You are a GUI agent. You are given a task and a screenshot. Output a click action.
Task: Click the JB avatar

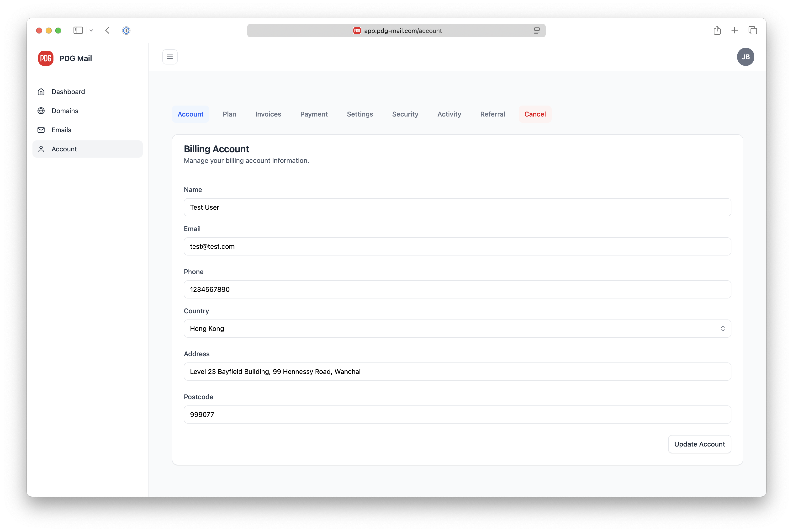coord(746,57)
